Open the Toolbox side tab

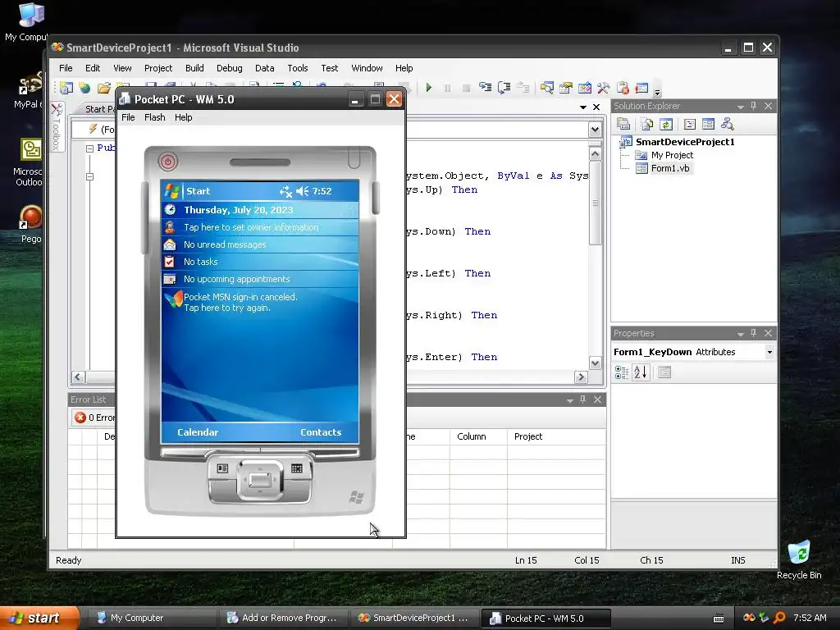57,127
